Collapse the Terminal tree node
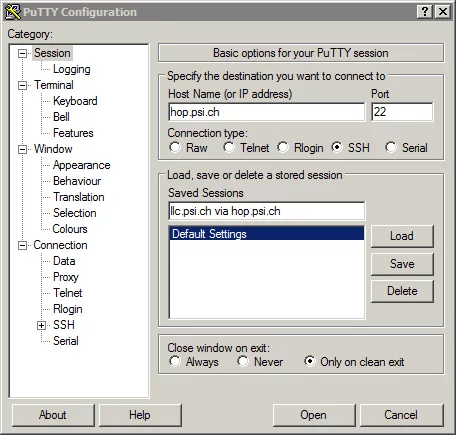 click(x=22, y=85)
